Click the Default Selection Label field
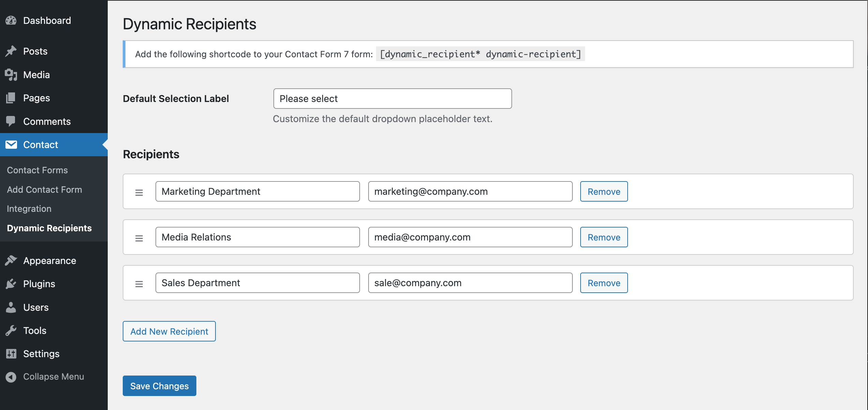 tap(392, 99)
